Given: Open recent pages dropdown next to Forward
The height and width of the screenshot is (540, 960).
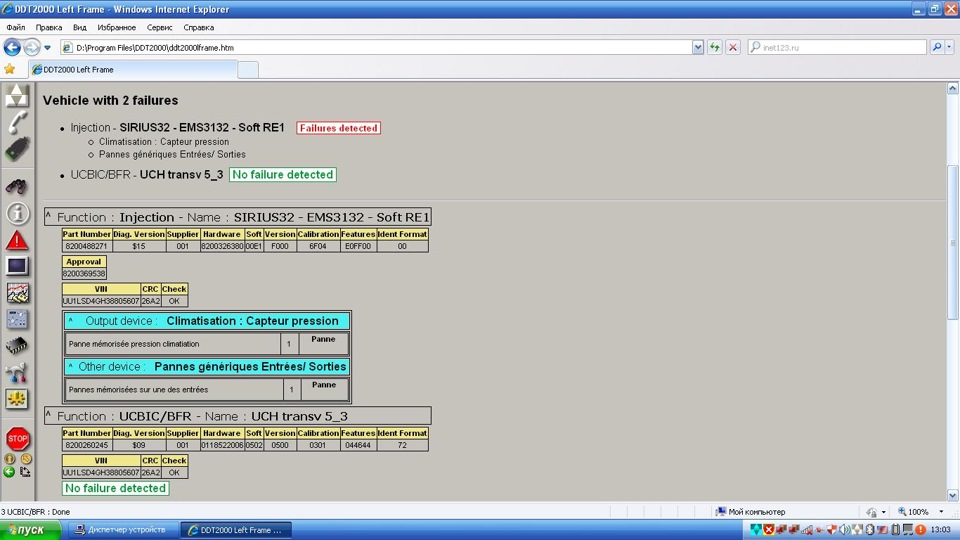Looking at the screenshot, I should (x=47, y=48).
